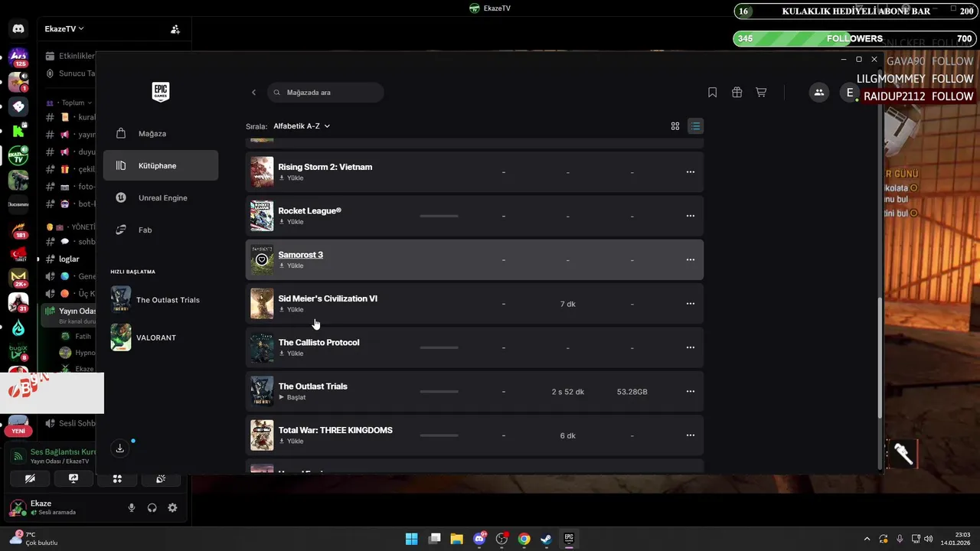This screenshot has width=980, height=551.
Task: Toggle Discord camera button
Action: [30, 478]
